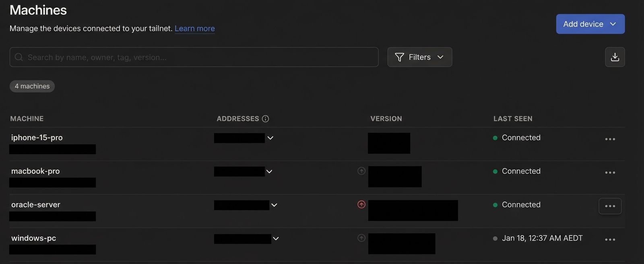
Task: Expand the addresses dropdown for windows-pc
Action: [x=276, y=239]
